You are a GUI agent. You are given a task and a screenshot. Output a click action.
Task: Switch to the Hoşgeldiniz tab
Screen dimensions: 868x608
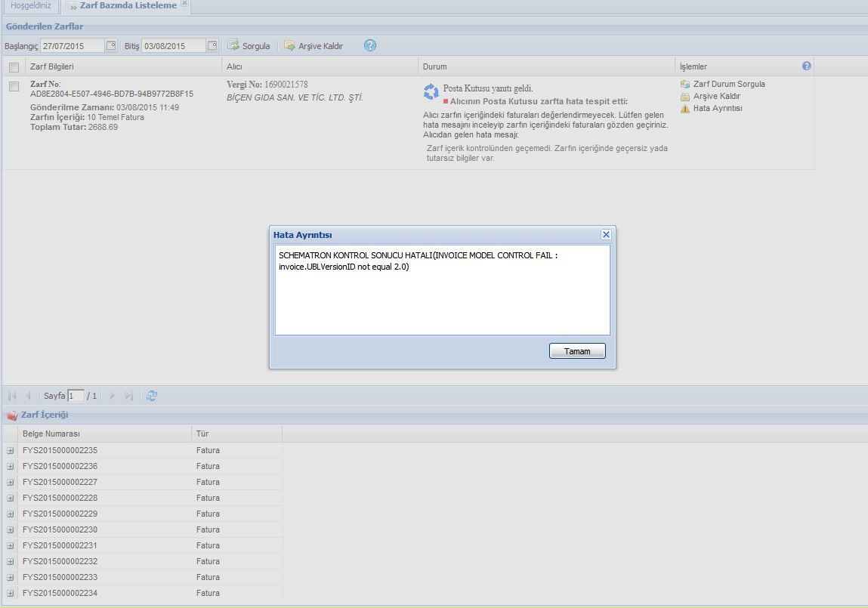click(31, 6)
